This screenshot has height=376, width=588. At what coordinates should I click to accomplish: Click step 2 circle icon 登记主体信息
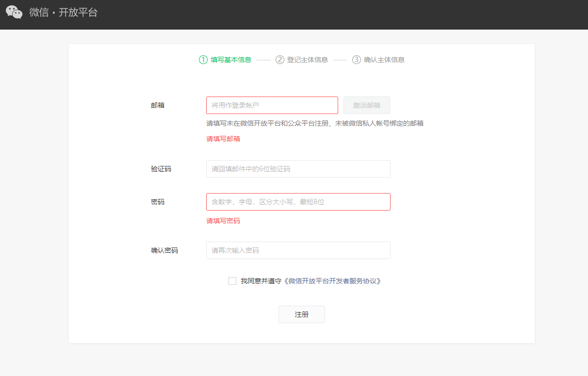point(279,60)
